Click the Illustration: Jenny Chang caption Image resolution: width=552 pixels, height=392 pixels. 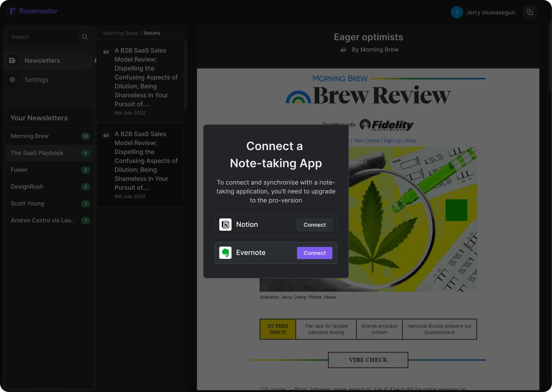298,297
